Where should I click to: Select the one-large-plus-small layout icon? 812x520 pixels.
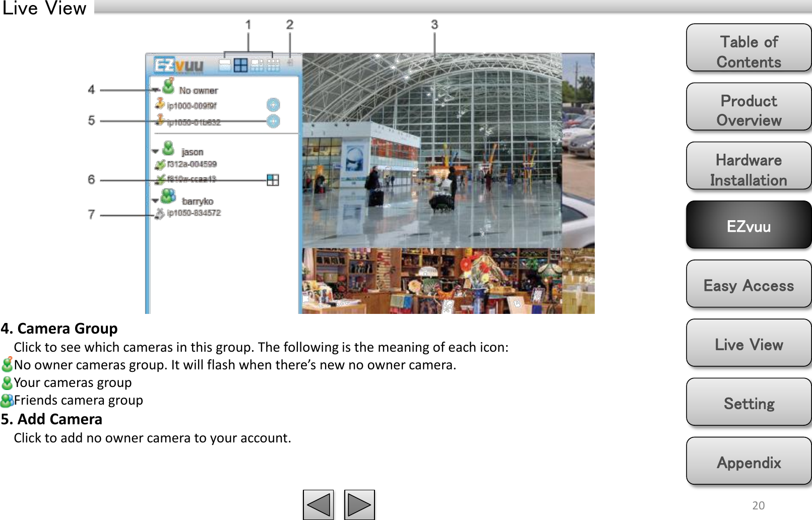coord(257,65)
